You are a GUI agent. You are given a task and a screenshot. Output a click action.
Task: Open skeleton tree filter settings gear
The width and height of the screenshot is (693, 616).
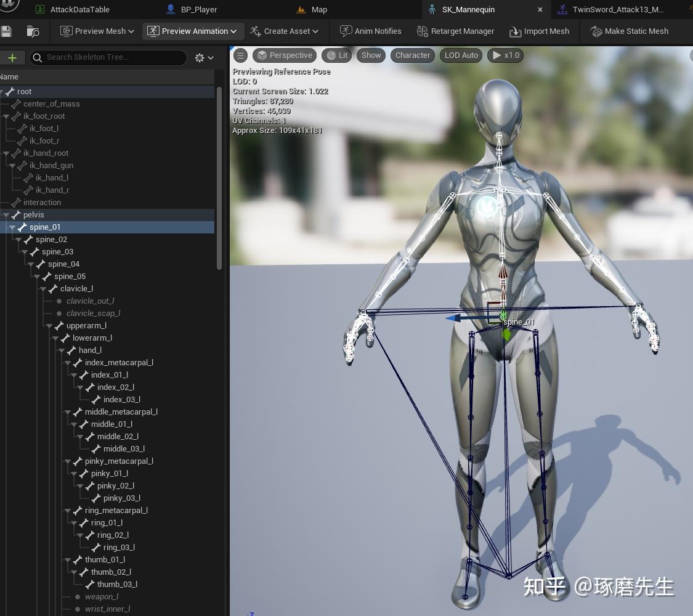tap(199, 57)
